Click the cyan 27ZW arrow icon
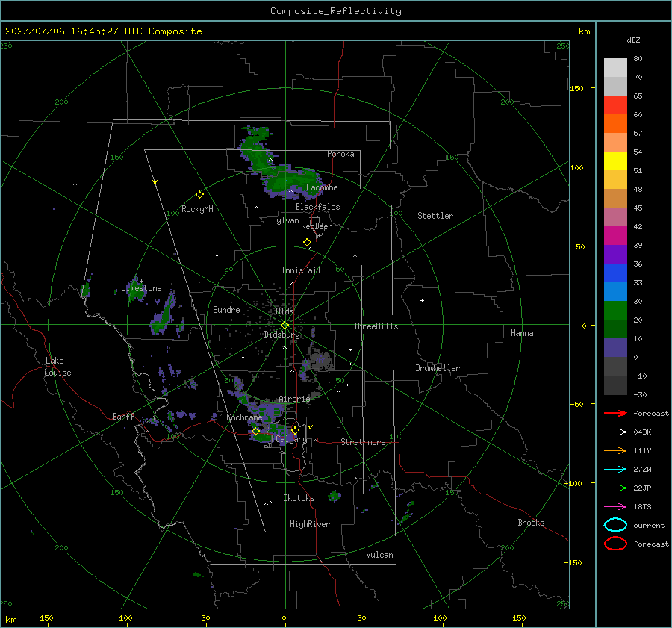Image resolution: width=672 pixels, height=628 pixels. [615, 470]
